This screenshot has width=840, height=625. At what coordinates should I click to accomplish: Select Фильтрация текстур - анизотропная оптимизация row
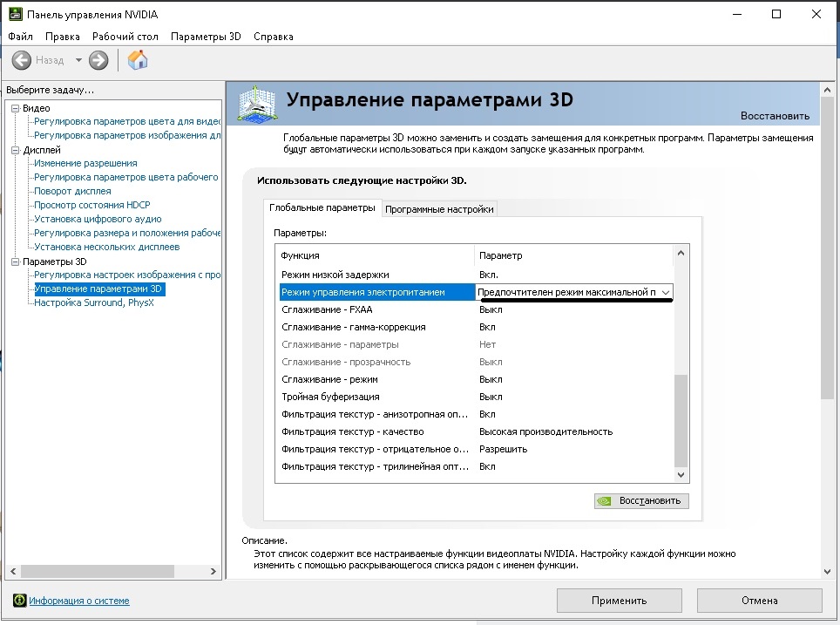[476, 414]
